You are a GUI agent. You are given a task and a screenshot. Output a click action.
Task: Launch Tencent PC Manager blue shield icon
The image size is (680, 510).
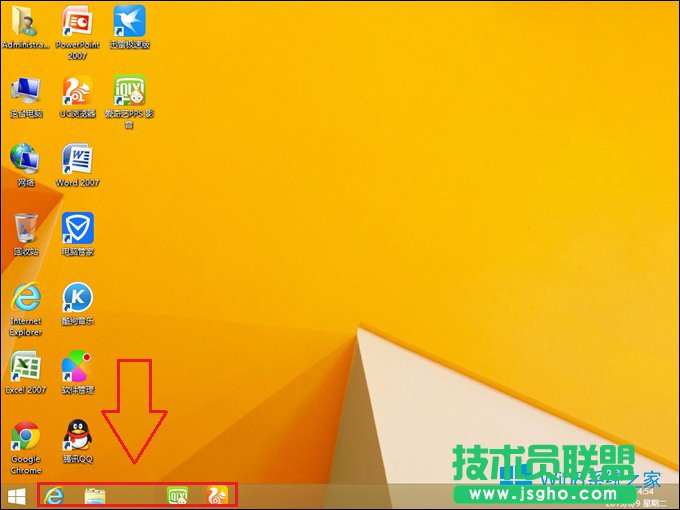(77, 229)
